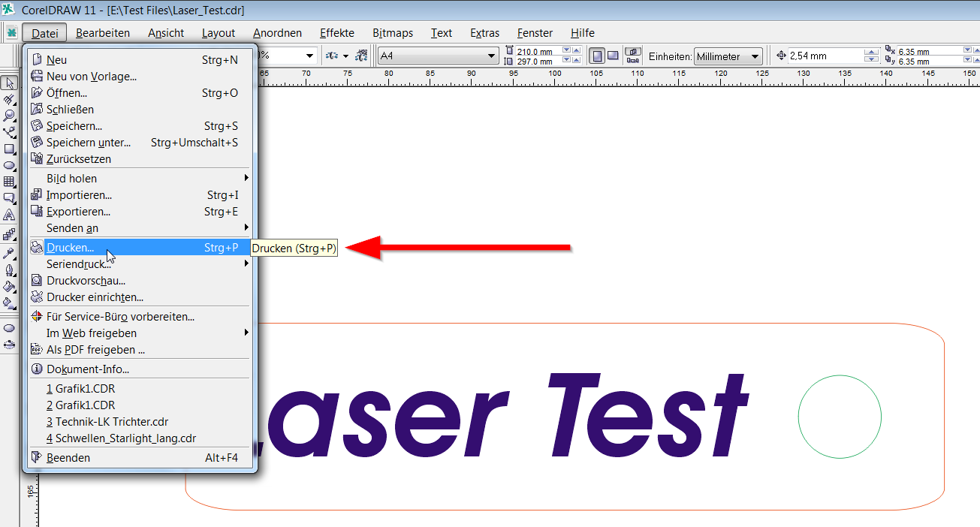980x527 pixels.
Task: Select the Graph Paper tool
Action: [x=10, y=182]
